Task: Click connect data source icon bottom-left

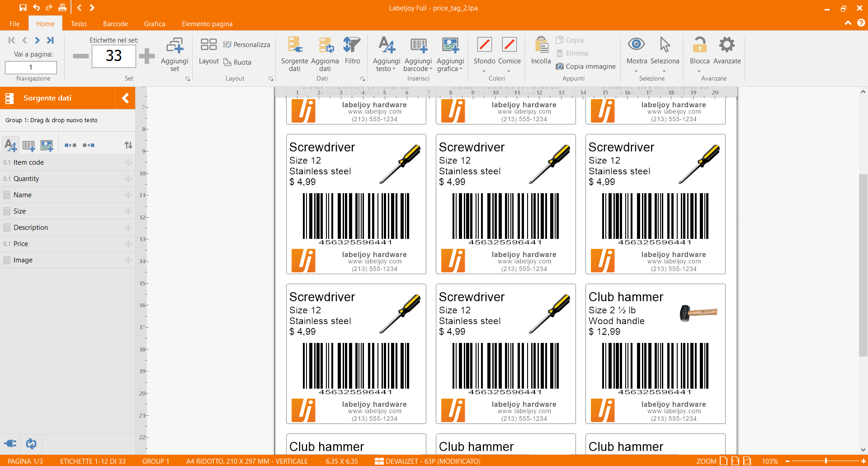Action: [x=10, y=444]
